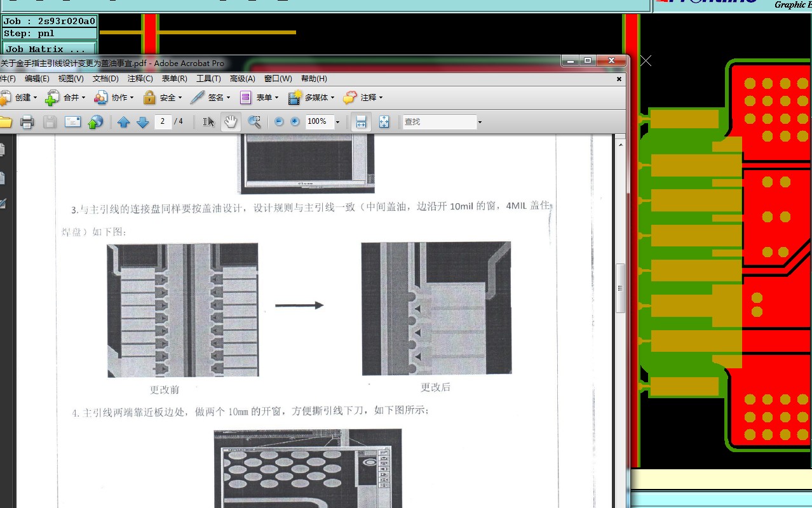The height and width of the screenshot is (508, 812).
Task: Expand the zoom percentage dropdown arrow
Action: [x=337, y=122]
